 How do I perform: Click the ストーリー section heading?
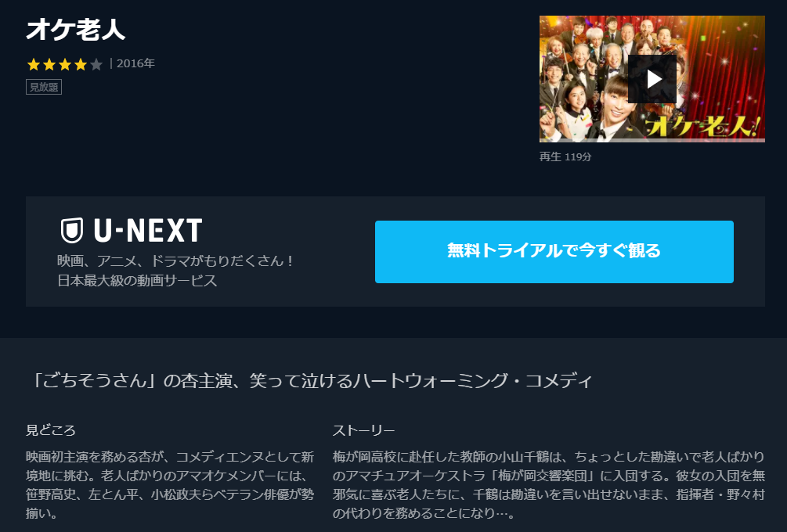[x=363, y=430]
